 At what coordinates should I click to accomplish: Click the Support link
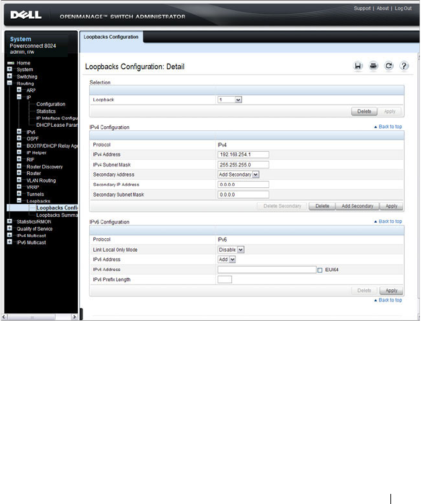[x=362, y=8]
